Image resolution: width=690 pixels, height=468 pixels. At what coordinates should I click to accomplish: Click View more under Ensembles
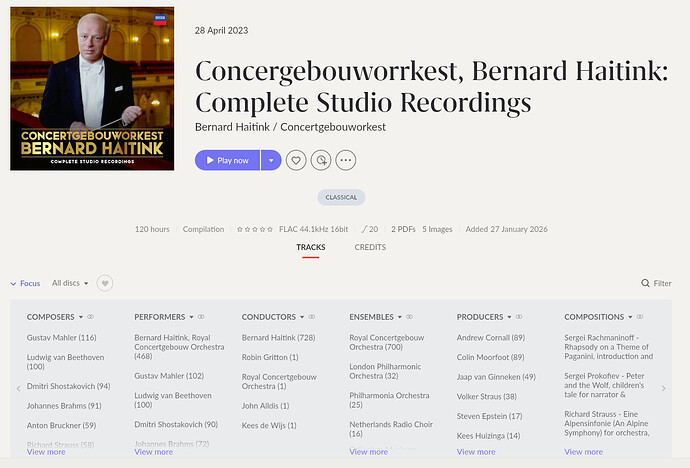[368, 452]
